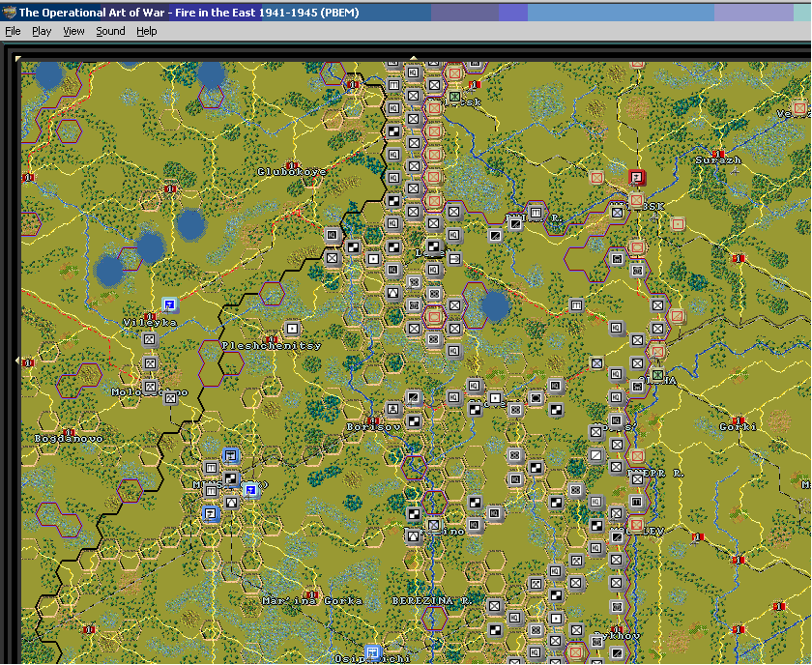The image size is (812, 665).
Task: Click the Borisov town label
Action: pyautogui.click(x=373, y=427)
